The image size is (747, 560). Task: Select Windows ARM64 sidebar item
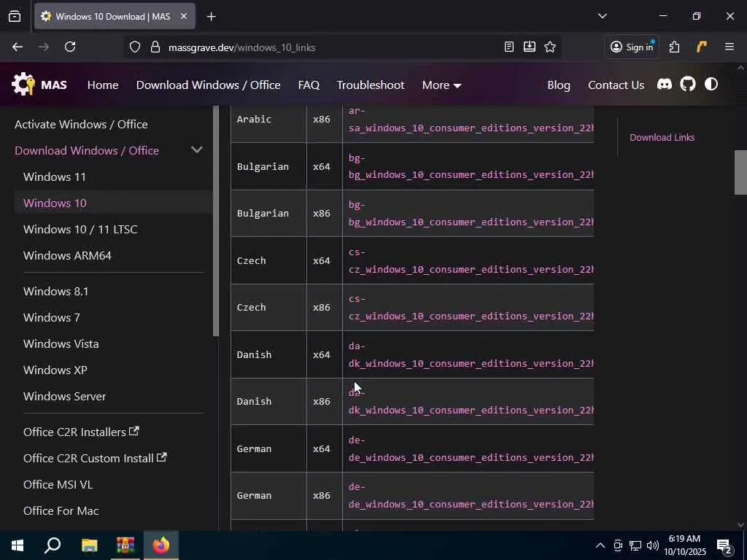pos(67,255)
